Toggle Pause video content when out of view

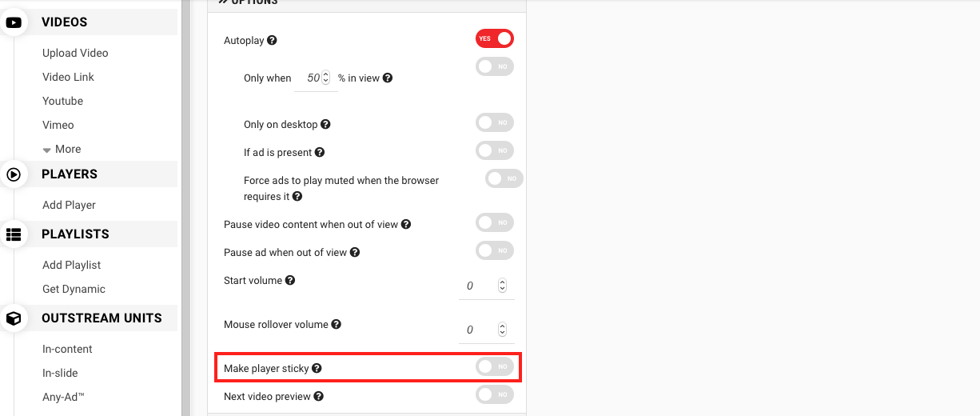[494, 222]
